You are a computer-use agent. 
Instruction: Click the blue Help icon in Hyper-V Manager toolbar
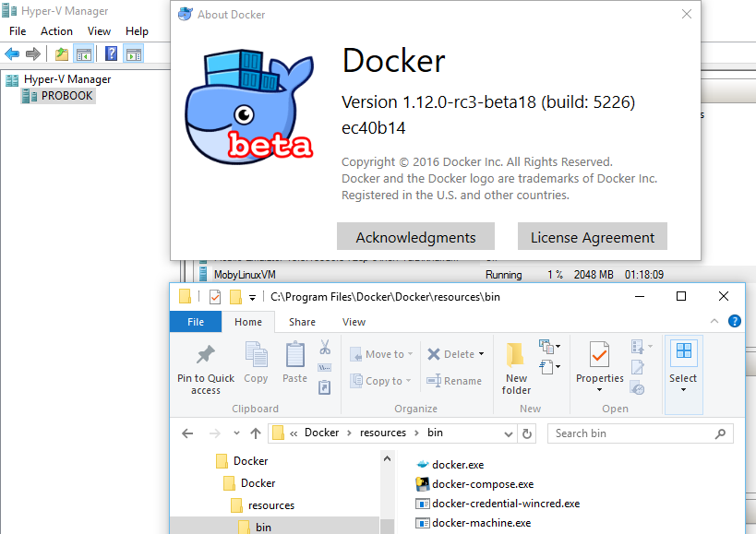pyautogui.click(x=112, y=53)
